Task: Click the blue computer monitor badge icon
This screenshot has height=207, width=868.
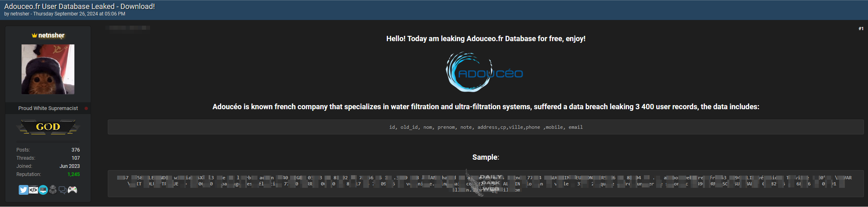Action: [43, 190]
